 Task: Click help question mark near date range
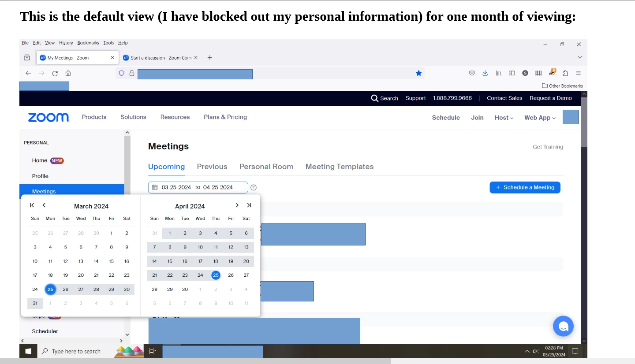(x=254, y=187)
